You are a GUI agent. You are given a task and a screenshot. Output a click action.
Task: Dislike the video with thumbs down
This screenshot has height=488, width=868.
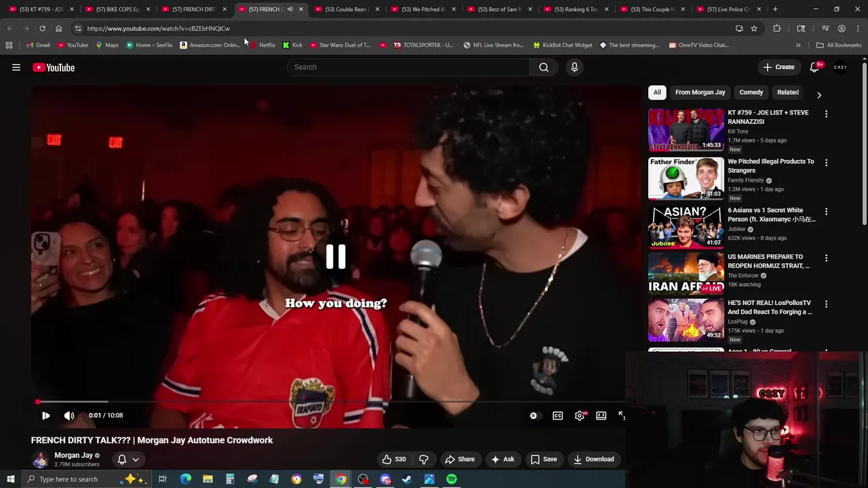[424, 459]
